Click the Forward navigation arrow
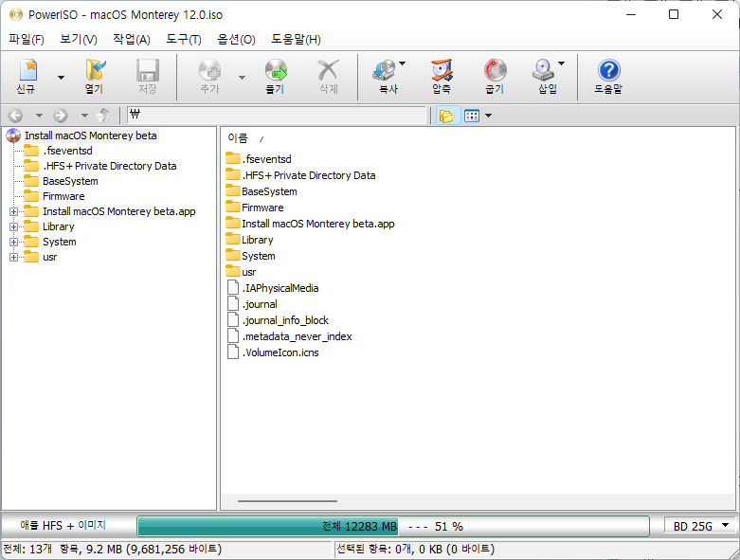The width and height of the screenshot is (740, 560). point(61,116)
